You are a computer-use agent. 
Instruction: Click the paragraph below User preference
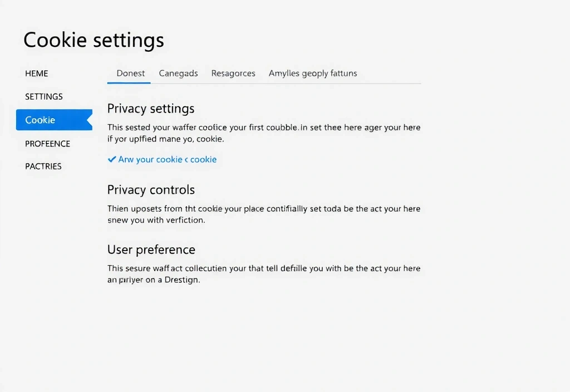pyautogui.click(x=264, y=274)
